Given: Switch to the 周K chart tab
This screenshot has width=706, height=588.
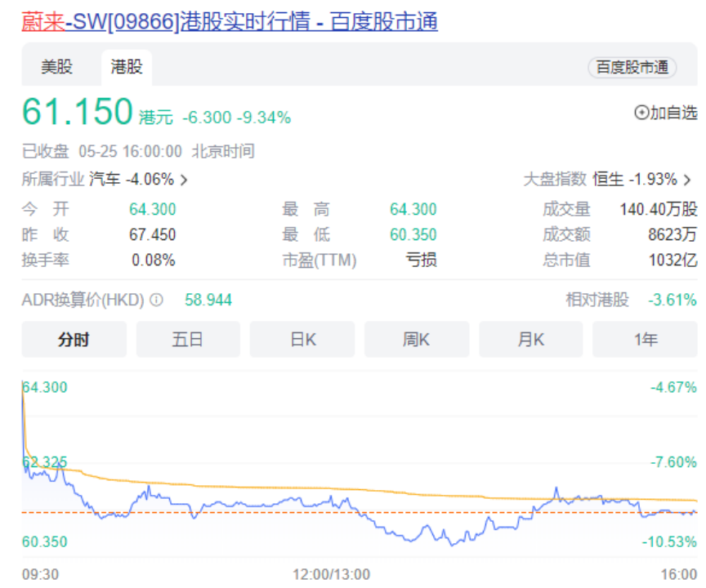Looking at the screenshot, I should pyautogui.click(x=417, y=339).
